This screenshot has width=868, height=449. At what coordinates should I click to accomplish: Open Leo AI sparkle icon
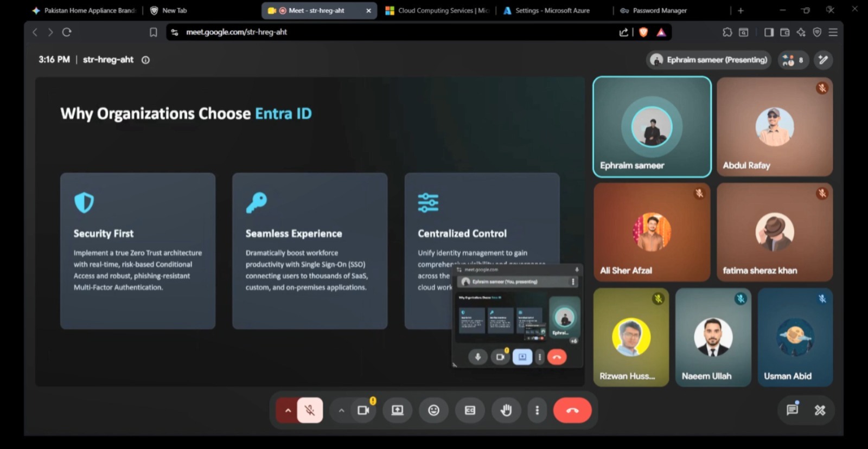pyautogui.click(x=801, y=32)
